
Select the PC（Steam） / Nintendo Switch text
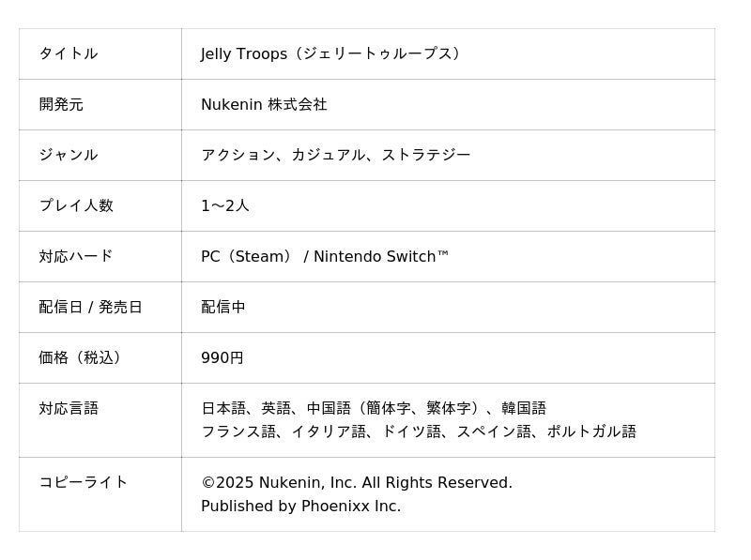325,256
